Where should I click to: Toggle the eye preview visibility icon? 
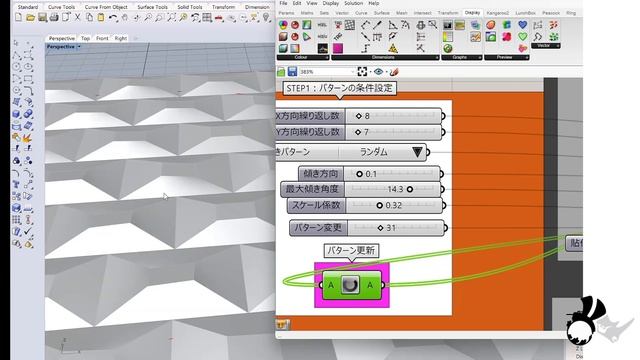click(378, 72)
